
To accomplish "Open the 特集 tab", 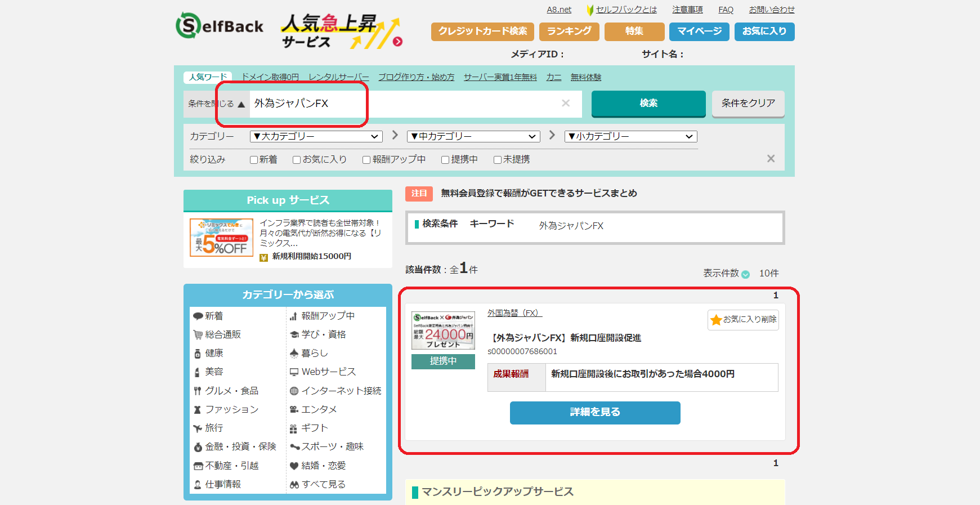I will pyautogui.click(x=634, y=32).
